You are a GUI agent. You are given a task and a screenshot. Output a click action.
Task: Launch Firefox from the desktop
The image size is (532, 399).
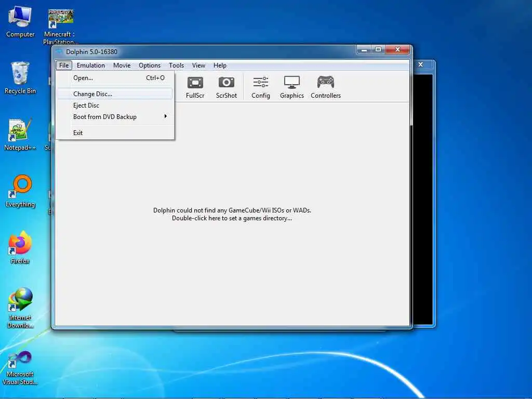coord(20,247)
